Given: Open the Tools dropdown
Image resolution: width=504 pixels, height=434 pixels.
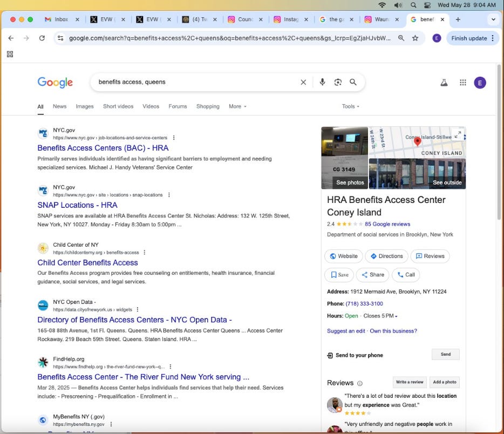Looking at the screenshot, I should click(x=350, y=106).
